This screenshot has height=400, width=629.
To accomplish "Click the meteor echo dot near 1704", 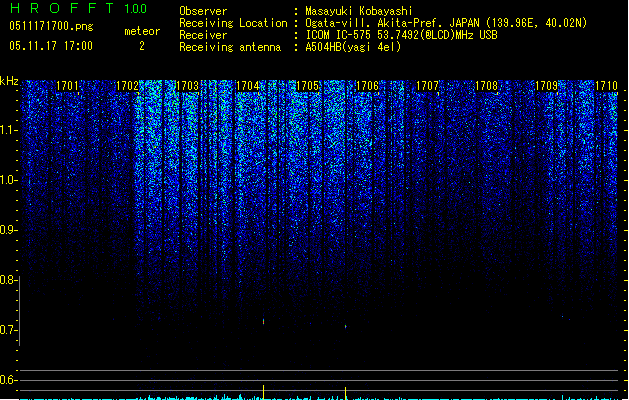I will point(264,321).
